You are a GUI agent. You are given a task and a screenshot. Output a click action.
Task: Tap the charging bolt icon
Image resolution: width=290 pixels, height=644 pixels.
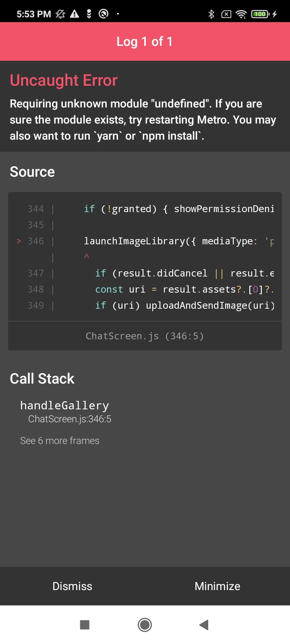click(275, 14)
